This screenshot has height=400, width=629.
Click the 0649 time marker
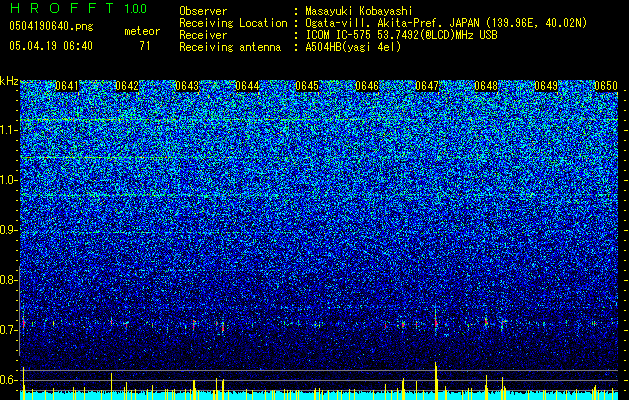pyautogui.click(x=546, y=86)
